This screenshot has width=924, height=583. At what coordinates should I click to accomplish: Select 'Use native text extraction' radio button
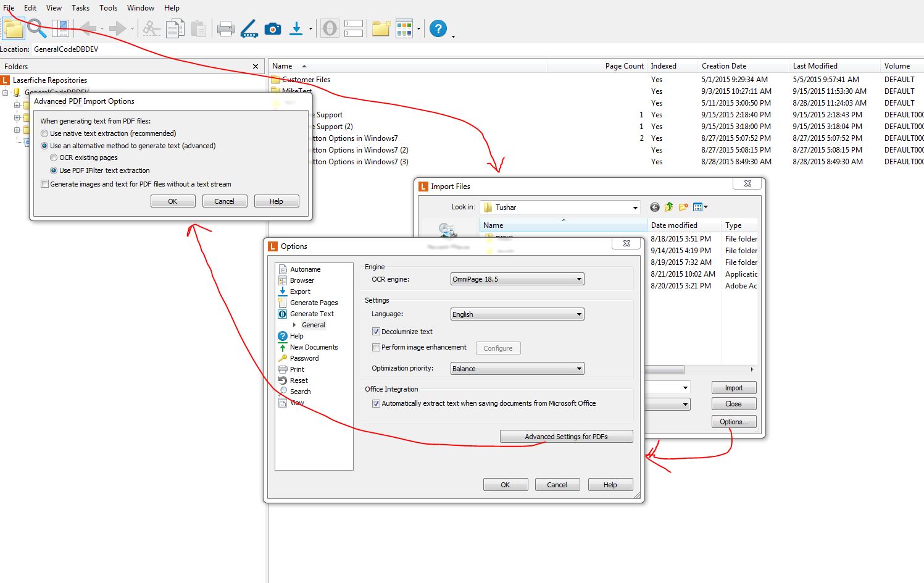(44, 133)
